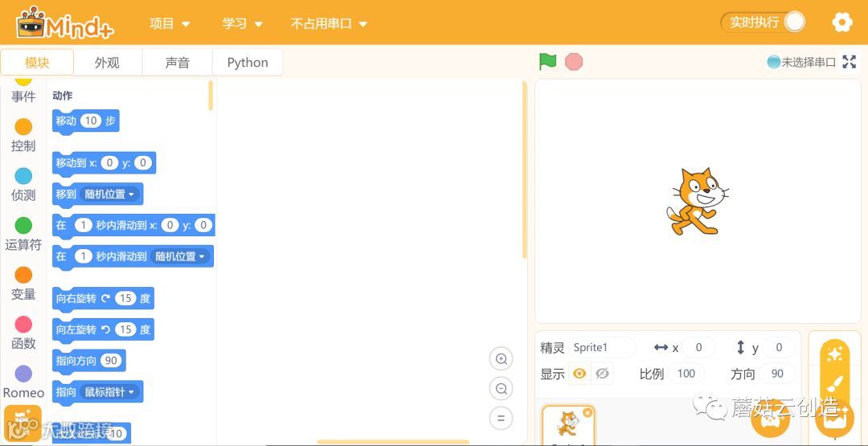Screen dimensions: 868x446
Task: Open the sprite library button
Action: 770,417
